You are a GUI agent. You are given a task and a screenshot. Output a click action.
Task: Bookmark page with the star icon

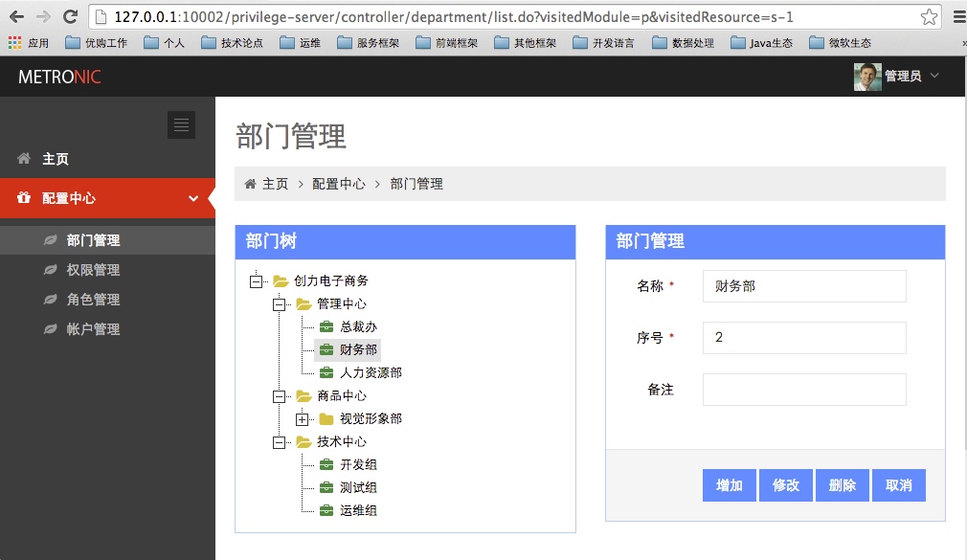[x=929, y=16]
